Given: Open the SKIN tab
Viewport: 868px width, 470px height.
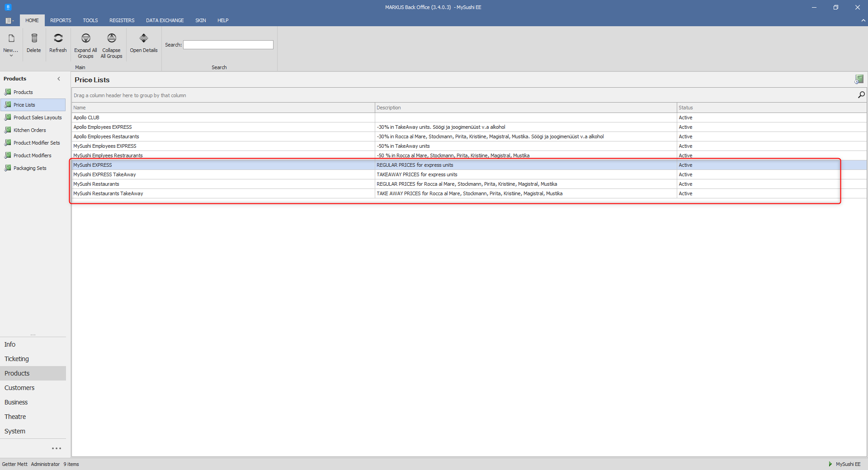Looking at the screenshot, I should point(201,20).
